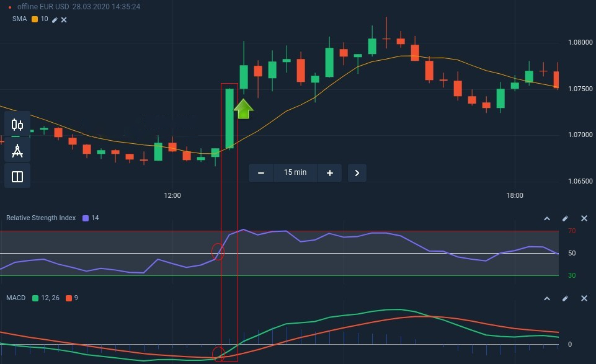This screenshot has width=596, height=364.
Task: Click the EUR USD pair title
Action: pos(52,7)
